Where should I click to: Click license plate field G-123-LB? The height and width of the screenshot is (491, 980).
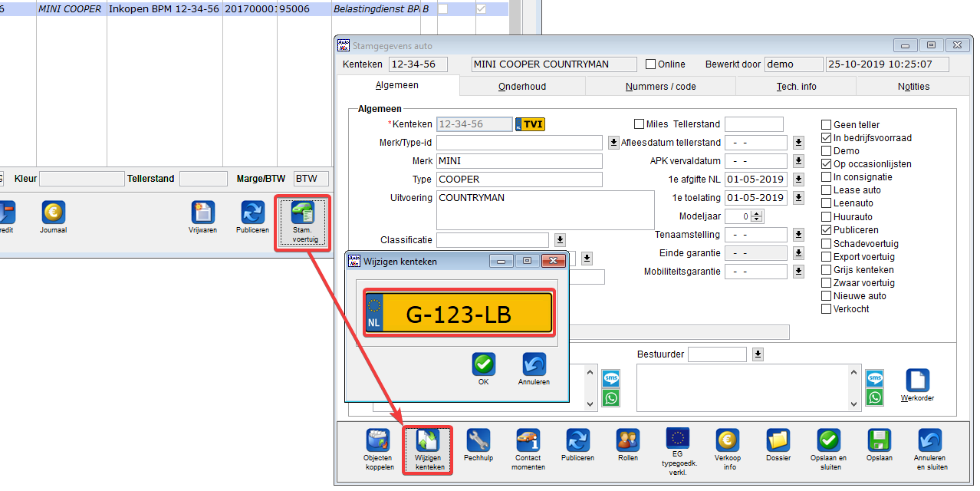tap(459, 312)
